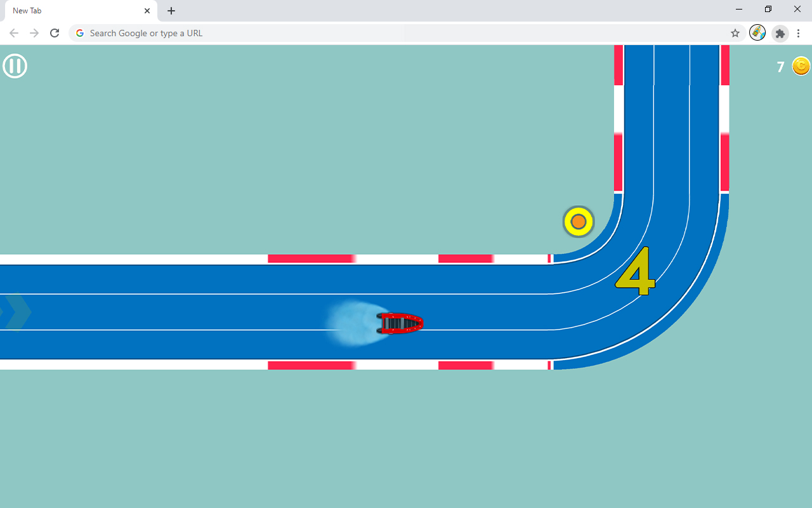Click the coin score showing 7
812x508 pixels.
pos(780,66)
